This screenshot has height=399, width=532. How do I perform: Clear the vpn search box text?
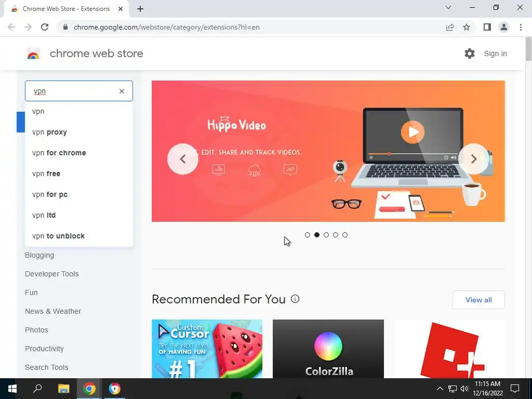click(122, 91)
